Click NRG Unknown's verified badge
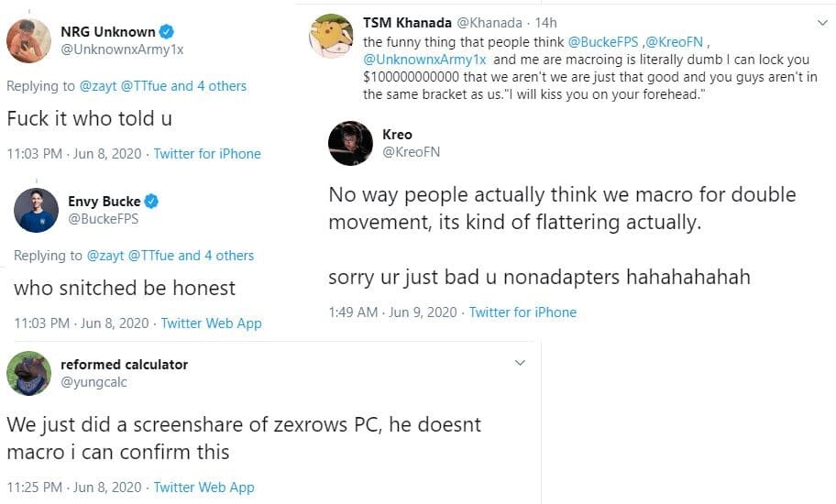The width and height of the screenshot is (836, 504). [165, 32]
